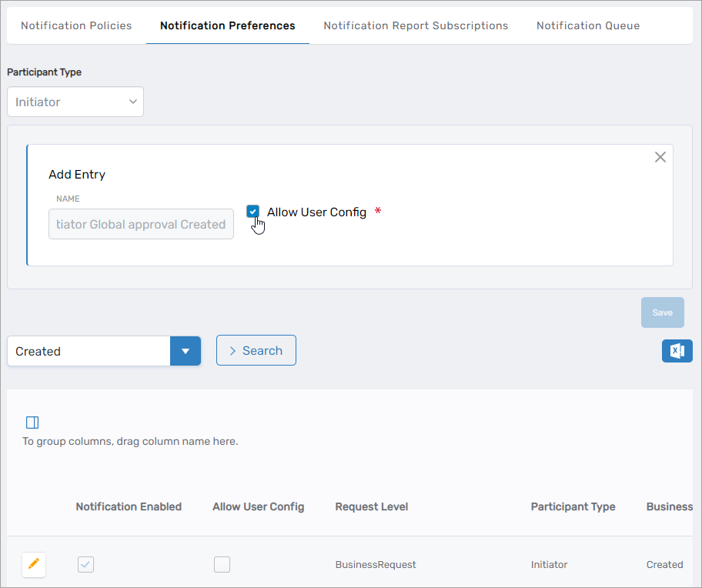Sort by the Participant Type column header

(x=573, y=506)
